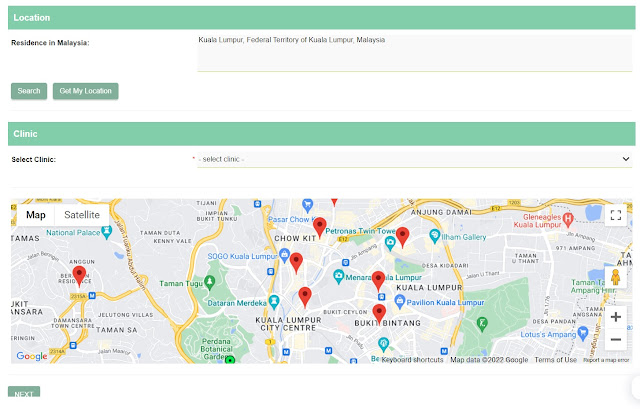The width and height of the screenshot is (640, 409).
Task: Select clinic pin near SOGO Kuala Lumpur
Action: pos(296,263)
